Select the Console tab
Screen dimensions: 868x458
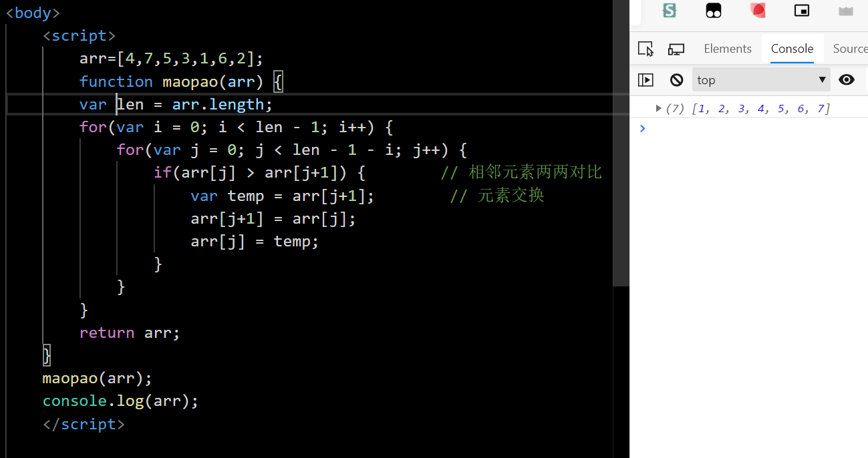coord(792,49)
